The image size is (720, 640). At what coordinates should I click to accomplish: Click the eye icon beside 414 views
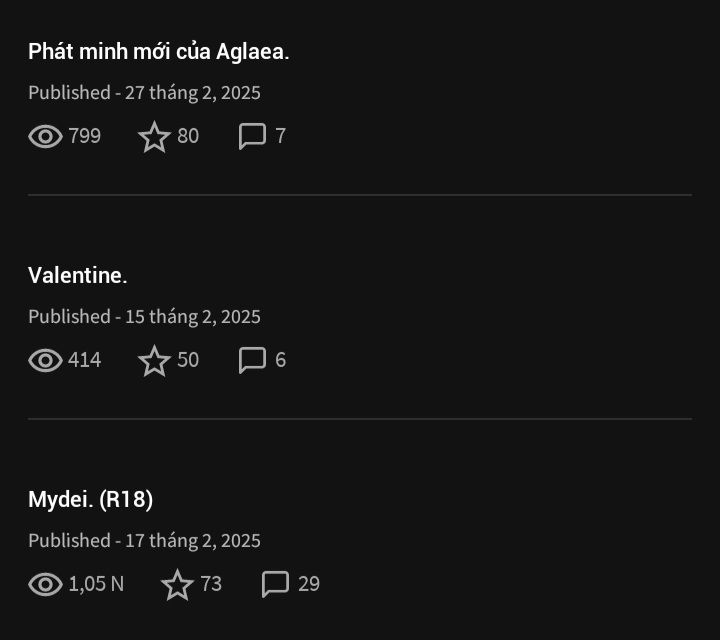click(x=45, y=360)
